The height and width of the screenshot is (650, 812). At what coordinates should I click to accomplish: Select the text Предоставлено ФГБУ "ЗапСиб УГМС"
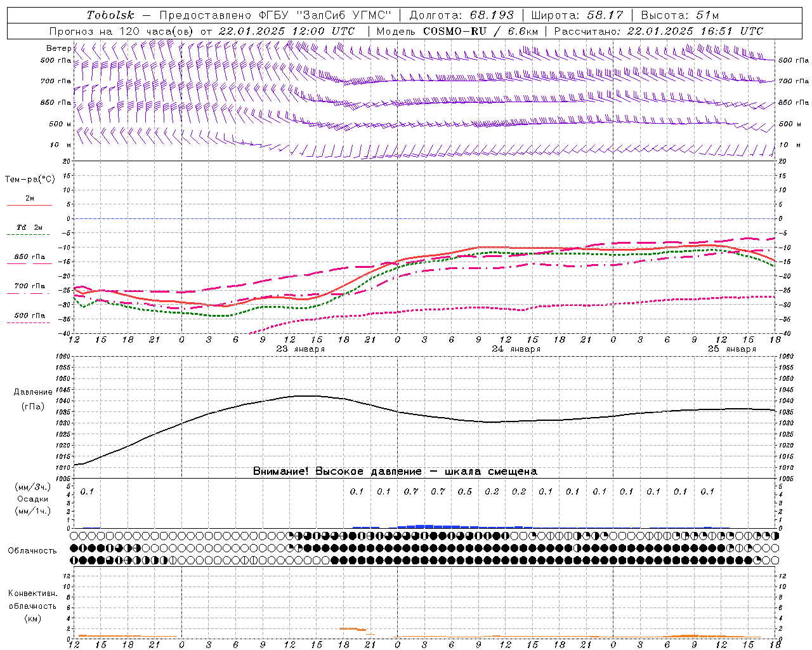pos(275,15)
